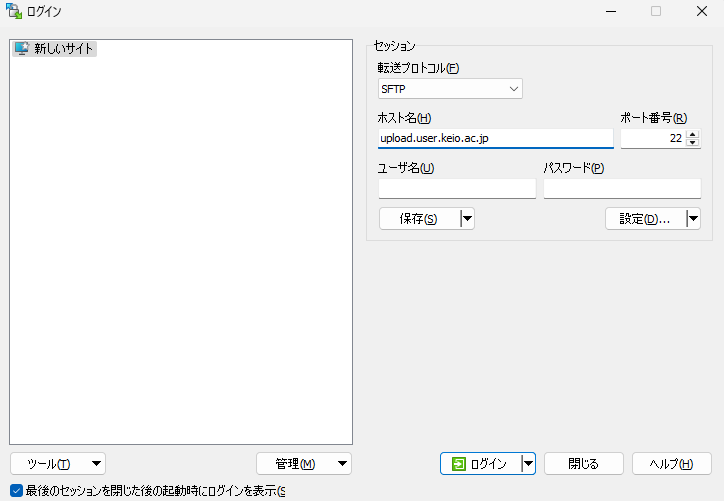
Task: Expand the 転送プロトコル SFTP combo box
Action: 450,89
